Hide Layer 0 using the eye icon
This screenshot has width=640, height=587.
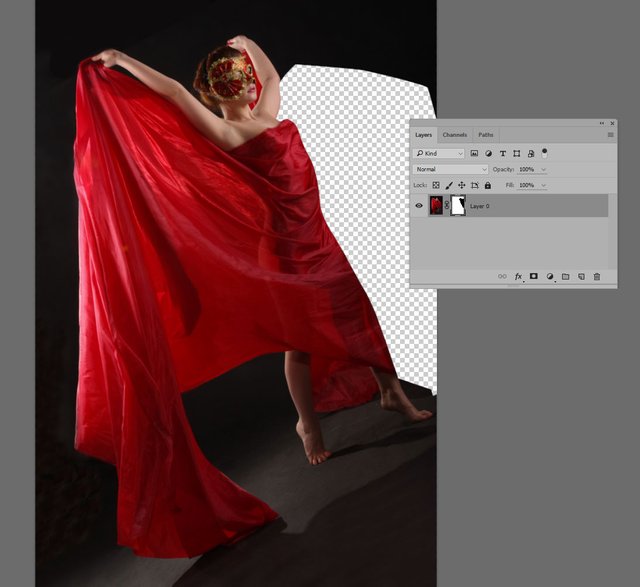point(419,206)
